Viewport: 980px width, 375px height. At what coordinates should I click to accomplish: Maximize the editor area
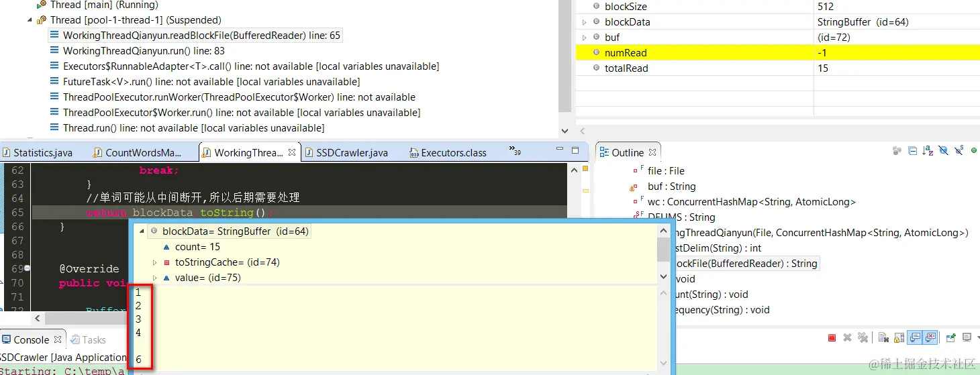575,150
